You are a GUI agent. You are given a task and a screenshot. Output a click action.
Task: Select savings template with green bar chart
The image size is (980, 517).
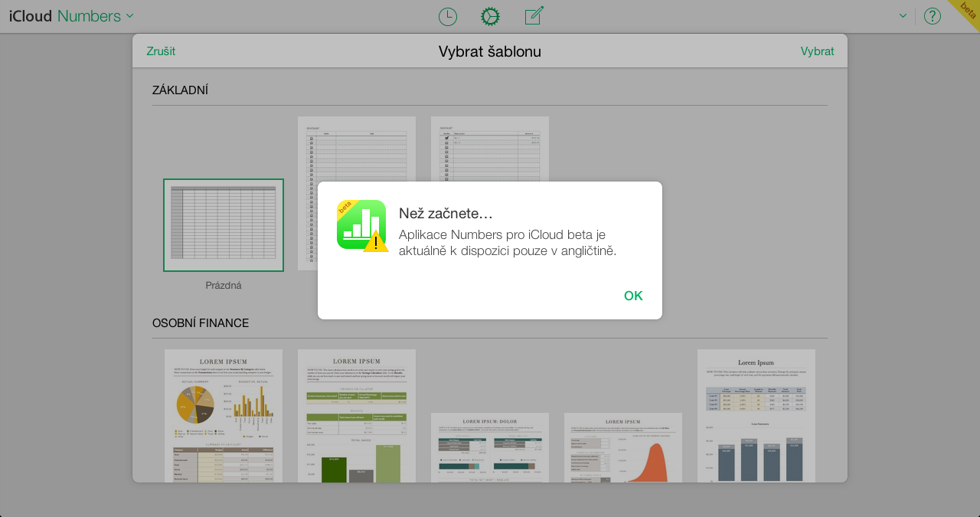[357, 416]
